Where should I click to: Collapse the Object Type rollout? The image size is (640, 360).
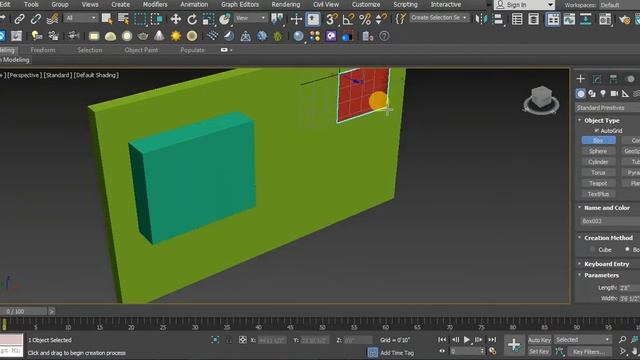[x=602, y=120]
